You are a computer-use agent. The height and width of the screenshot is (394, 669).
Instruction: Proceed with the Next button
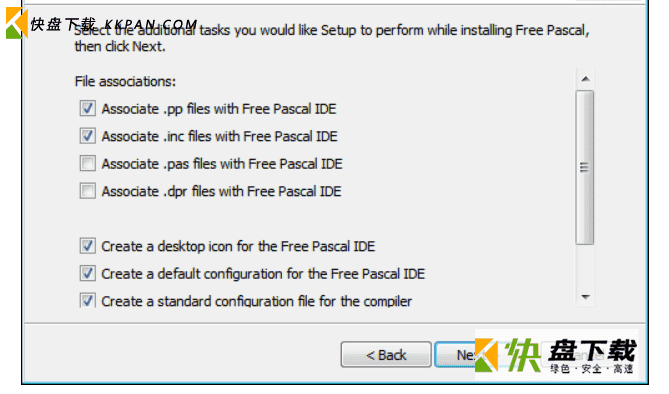click(456, 355)
